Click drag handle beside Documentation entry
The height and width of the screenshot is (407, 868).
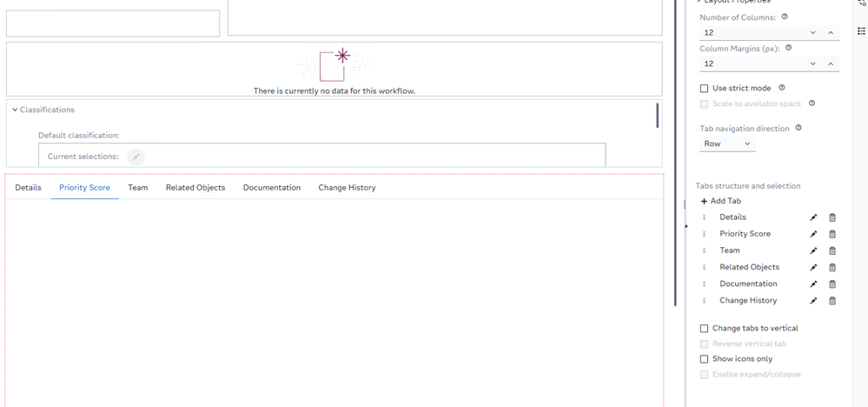click(704, 284)
